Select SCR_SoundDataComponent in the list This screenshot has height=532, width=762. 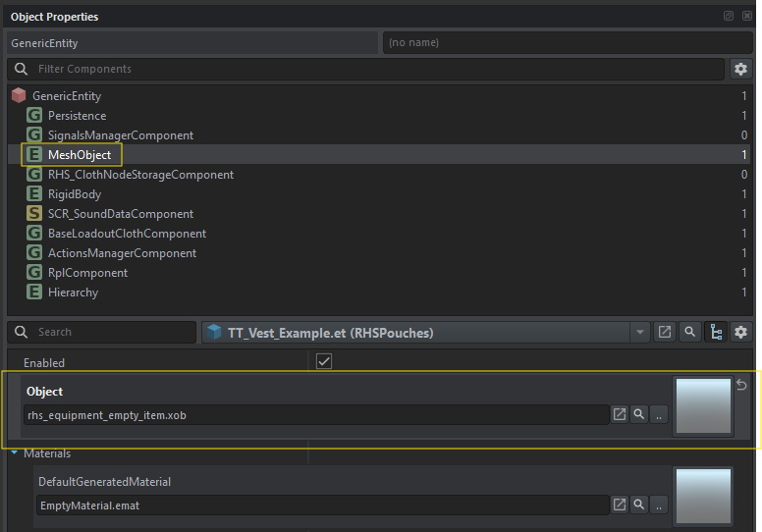(120, 214)
